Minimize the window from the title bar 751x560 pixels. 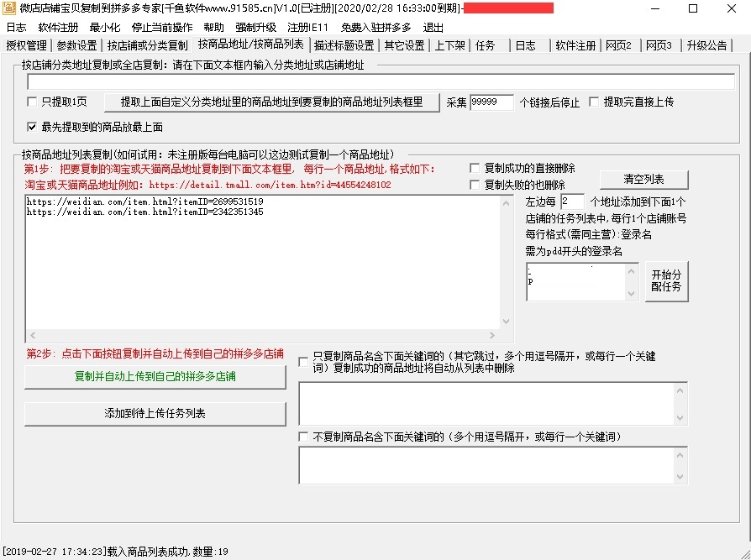point(656,8)
